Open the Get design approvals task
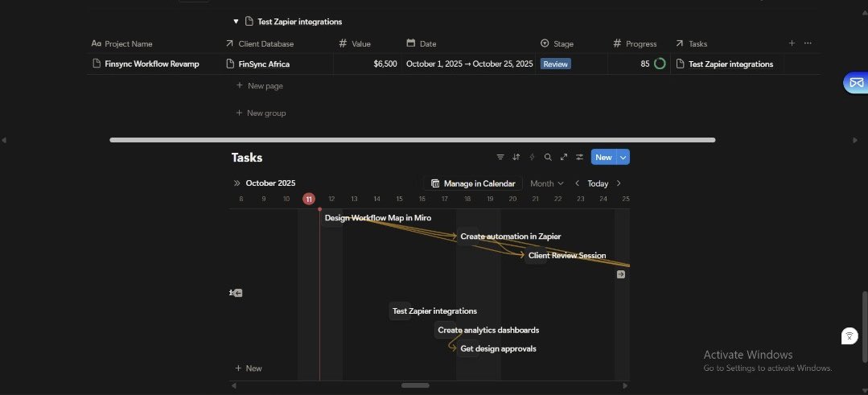The width and height of the screenshot is (868, 395). (498, 348)
